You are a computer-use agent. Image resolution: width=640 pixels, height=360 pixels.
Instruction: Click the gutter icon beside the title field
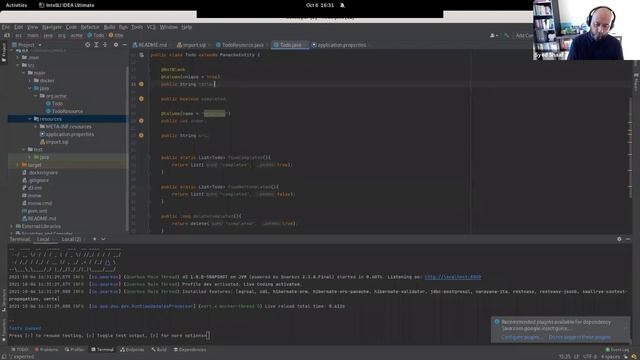pos(141,84)
